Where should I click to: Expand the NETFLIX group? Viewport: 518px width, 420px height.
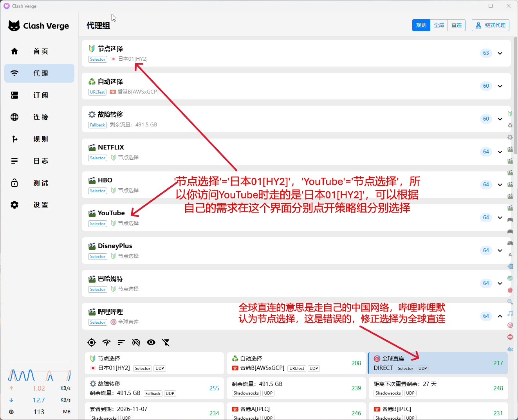pyautogui.click(x=500, y=152)
